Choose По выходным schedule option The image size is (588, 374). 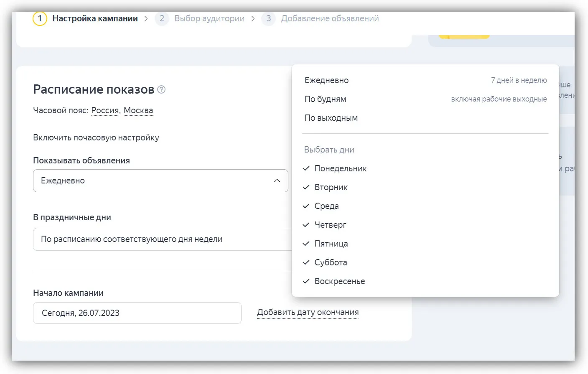425,118
